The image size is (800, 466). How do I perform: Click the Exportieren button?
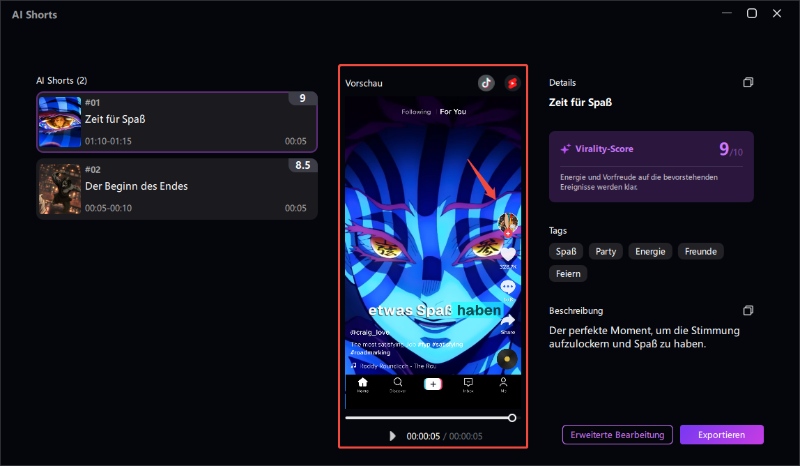click(x=721, y=435)
